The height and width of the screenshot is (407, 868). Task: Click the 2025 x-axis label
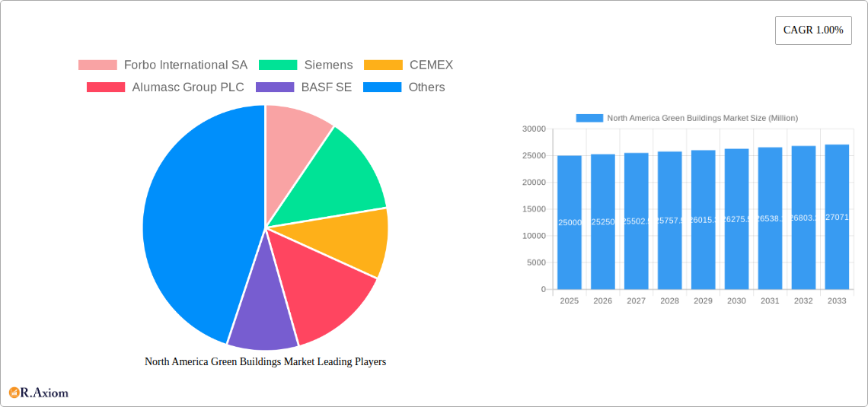coord(569,300)
